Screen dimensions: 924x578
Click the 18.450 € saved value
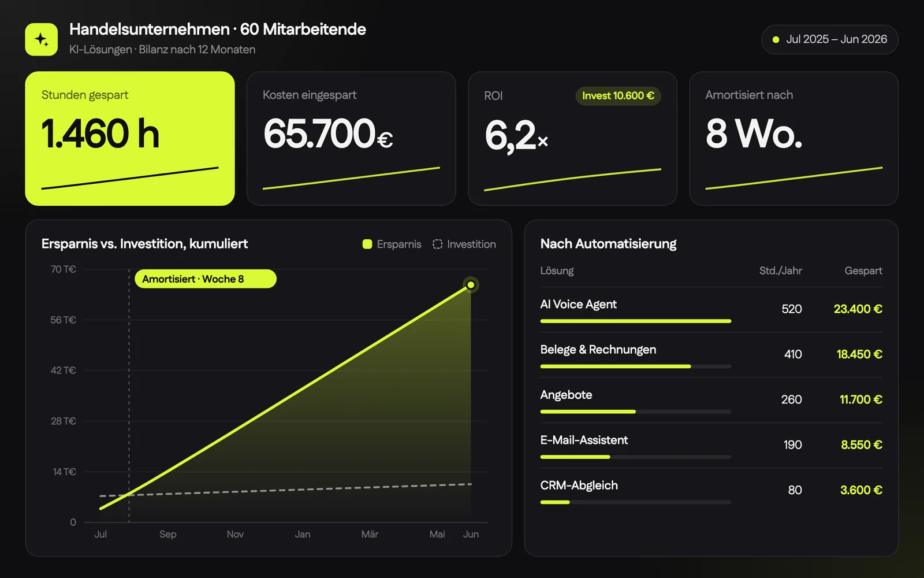point(859,354)
